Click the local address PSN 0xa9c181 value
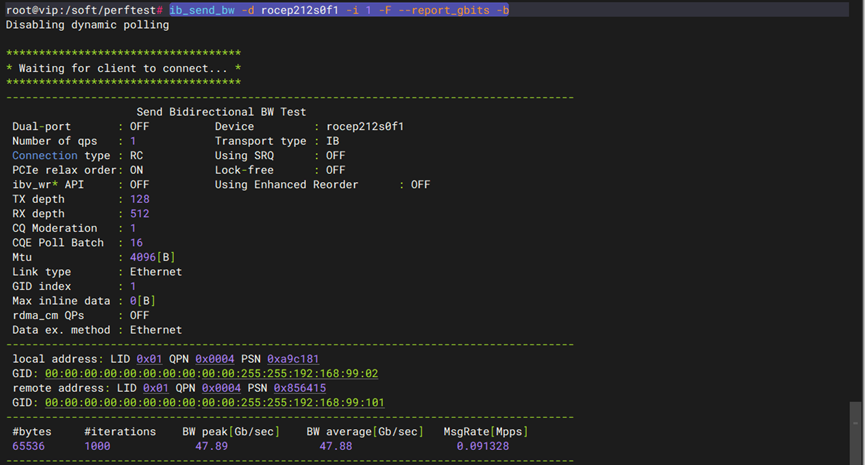This screenshot has width=865, height=465. click(x=293, y=359)
